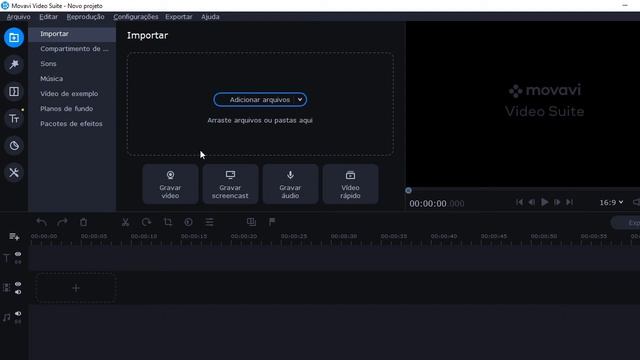
Task: Click Gravar screencast button
Action: pyautogui.click(x=230, y=184)
